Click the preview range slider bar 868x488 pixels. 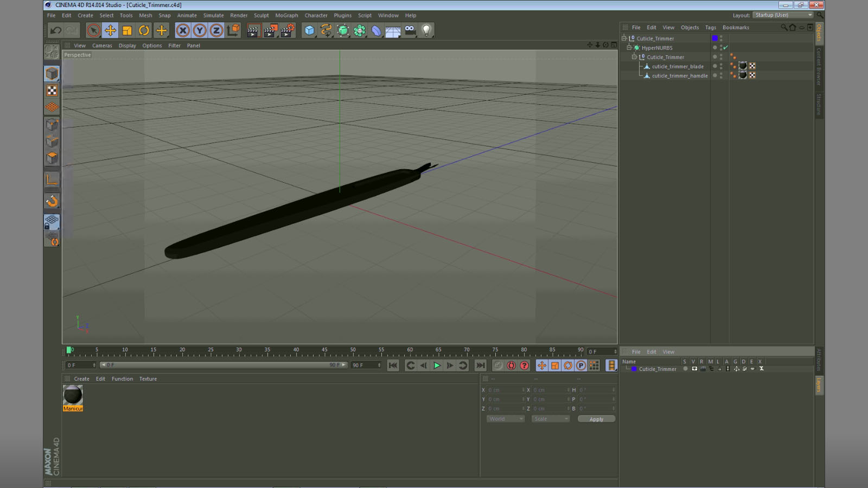tap(224, 365)
